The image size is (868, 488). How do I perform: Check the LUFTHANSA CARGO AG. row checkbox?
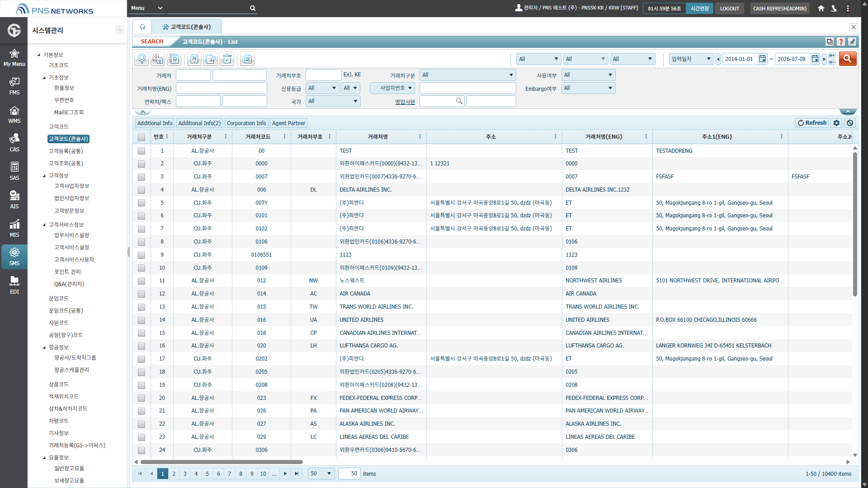142,346
